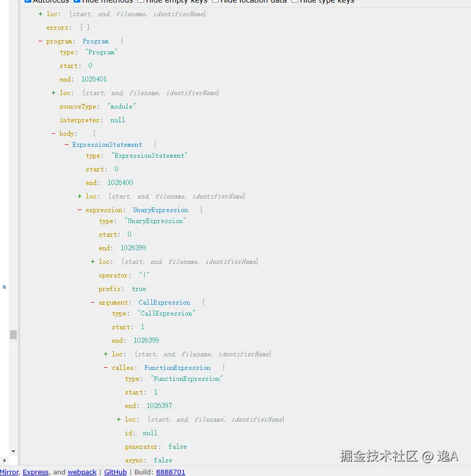Expand loc above the callee key

coord(105,354)
